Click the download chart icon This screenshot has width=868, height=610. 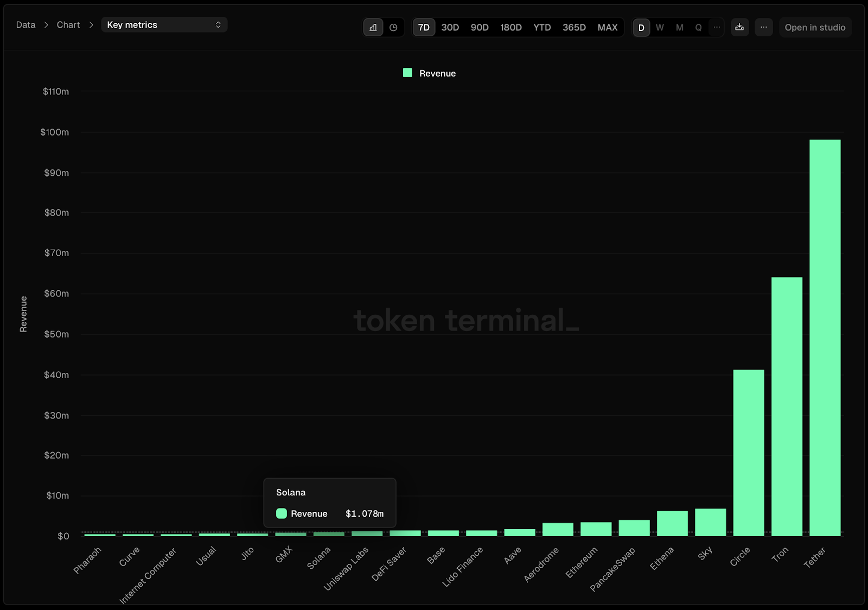739,27
